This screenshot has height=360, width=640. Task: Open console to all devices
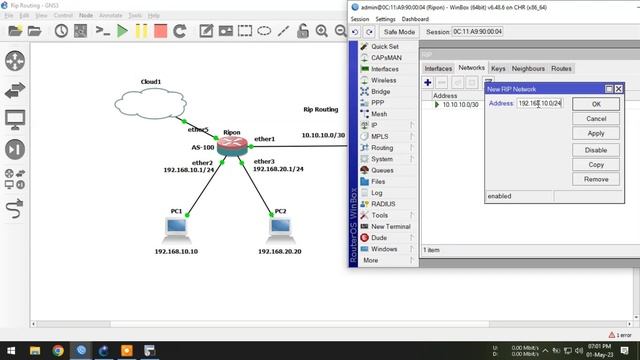tap(102, 31)
